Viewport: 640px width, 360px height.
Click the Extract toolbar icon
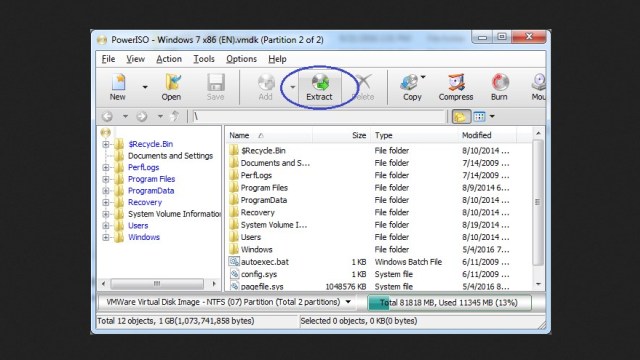click(320, 87)
